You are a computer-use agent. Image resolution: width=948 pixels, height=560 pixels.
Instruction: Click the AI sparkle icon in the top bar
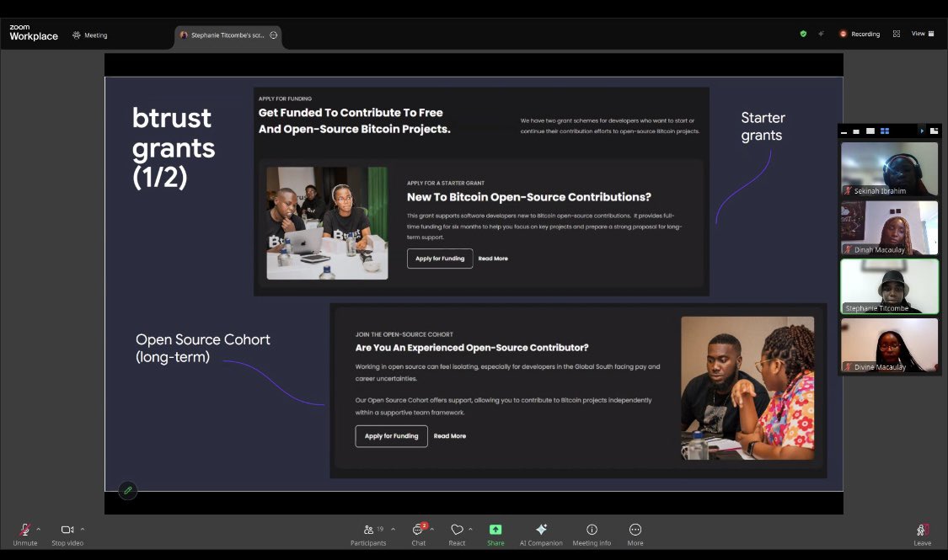[821, 34]
